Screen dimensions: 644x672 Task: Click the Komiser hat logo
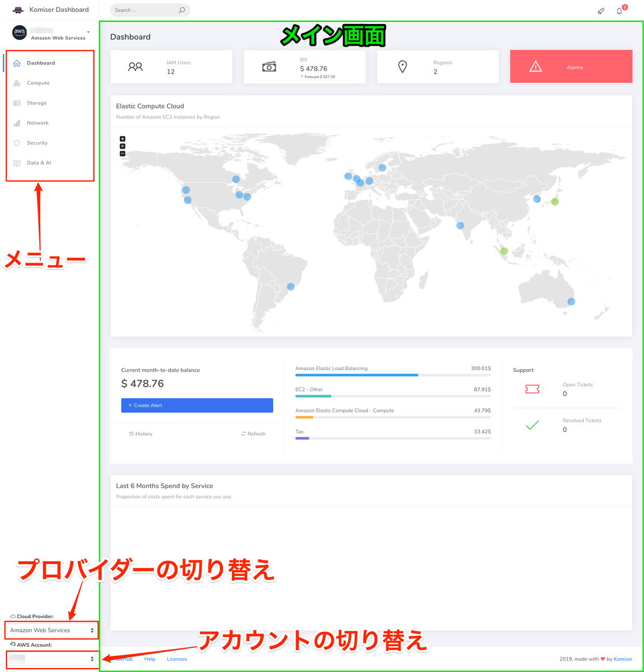pyautogui.click(x=18, y=10)
